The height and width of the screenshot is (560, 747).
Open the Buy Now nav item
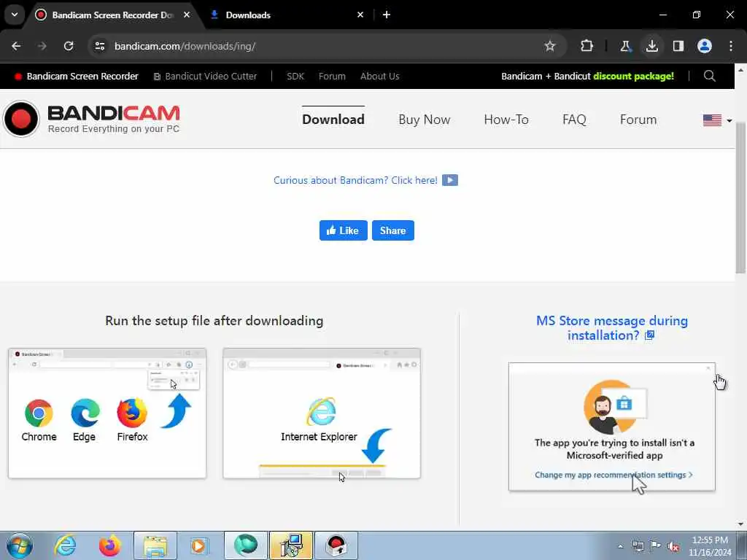tap(425, 120)
